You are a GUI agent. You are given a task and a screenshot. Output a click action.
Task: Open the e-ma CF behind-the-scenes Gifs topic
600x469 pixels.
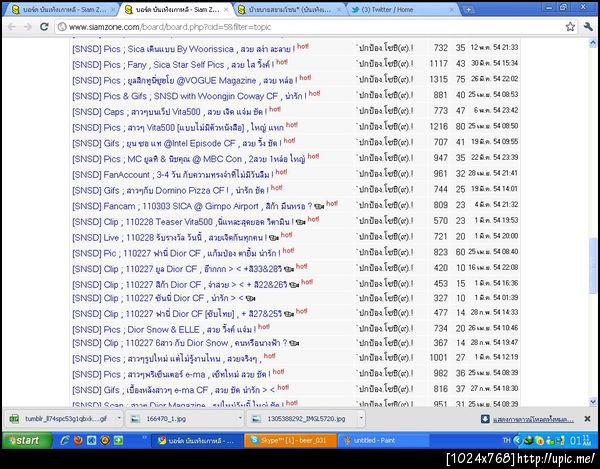[173, 390]
